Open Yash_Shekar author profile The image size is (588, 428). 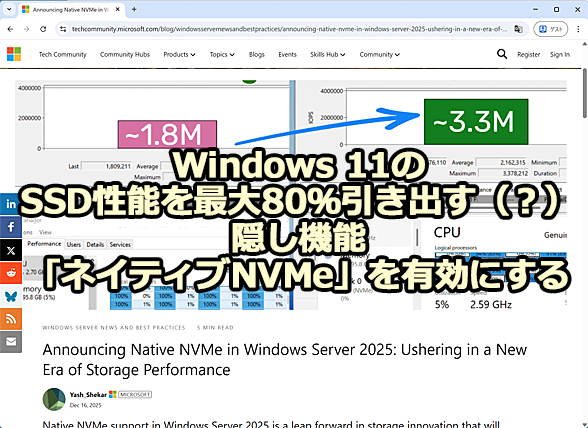(x=88, y=395)
